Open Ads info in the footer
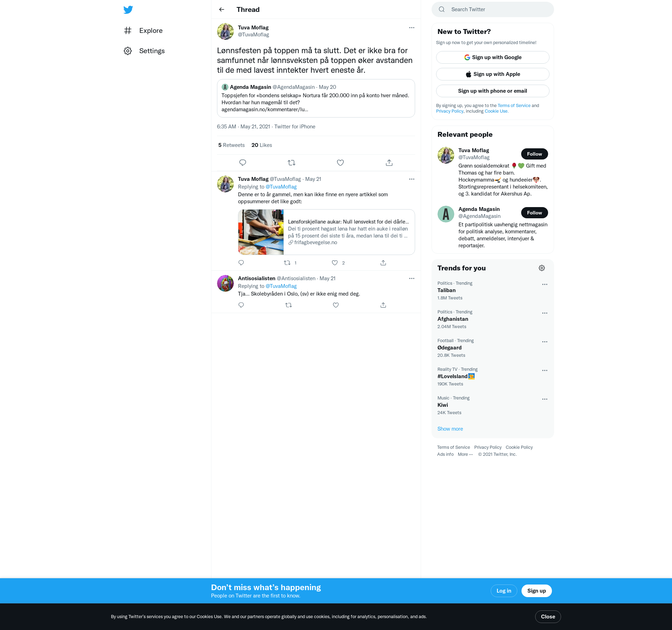Image resolution: width=672 pixels, height=630 pixels. coord(445,454)
